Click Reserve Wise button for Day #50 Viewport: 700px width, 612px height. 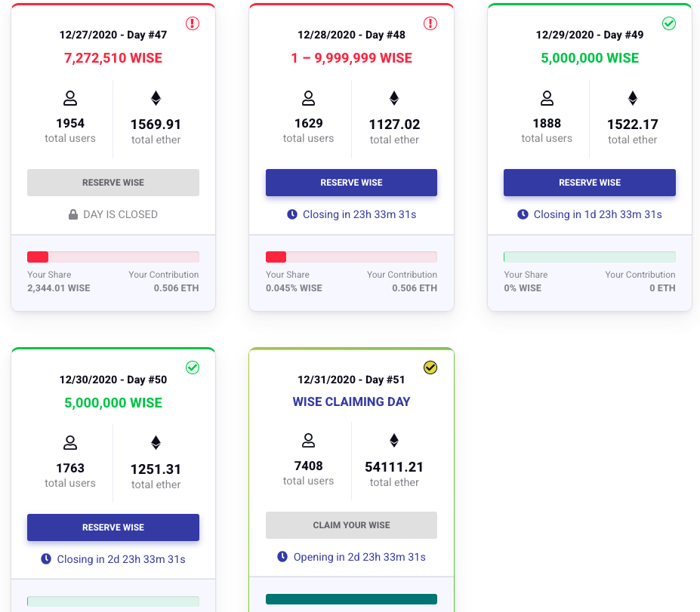113,527
